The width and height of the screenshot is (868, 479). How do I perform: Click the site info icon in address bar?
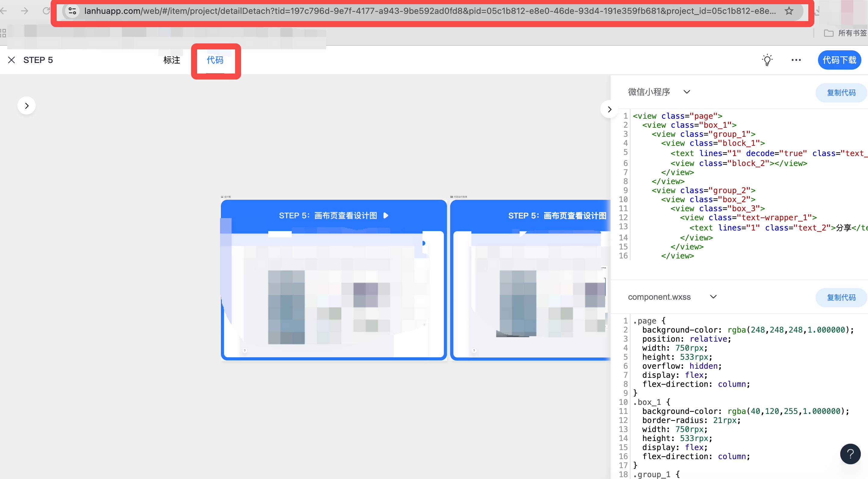tap(72, 11)
